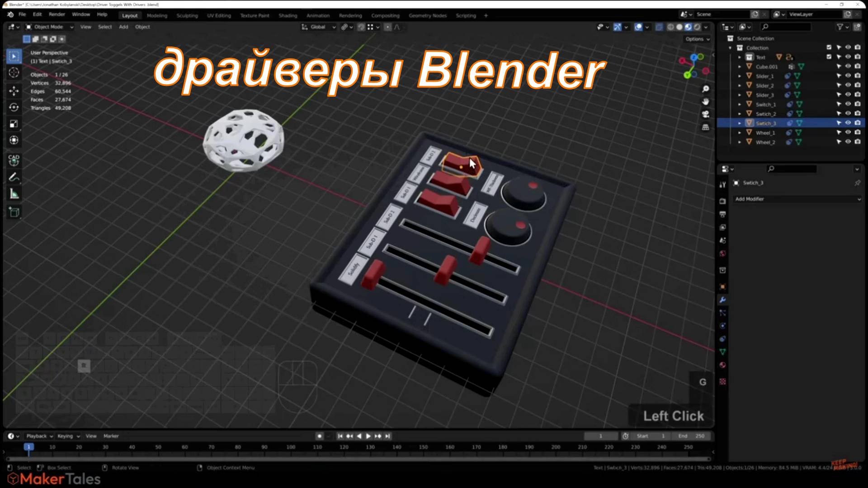Expand the Swtich_2 tree item
This screenshot has height=488, width=868.
pyautogui.click(x=740, y=114)
